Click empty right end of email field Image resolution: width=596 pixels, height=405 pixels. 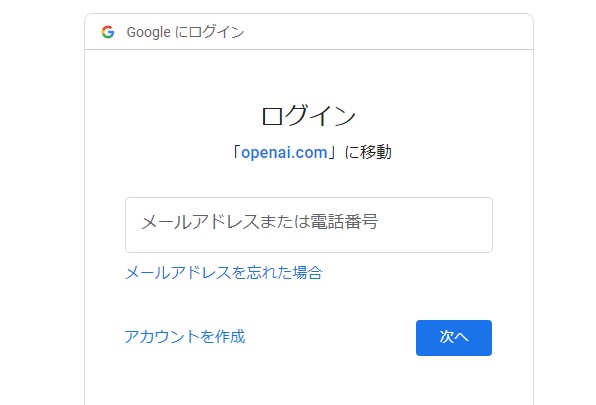click(437, 225)
